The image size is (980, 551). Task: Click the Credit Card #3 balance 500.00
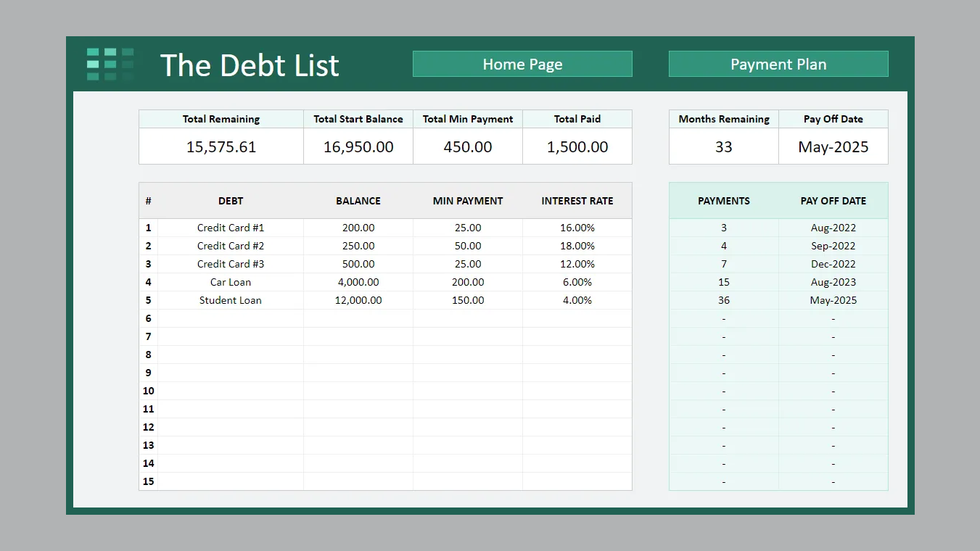[358, 264]
